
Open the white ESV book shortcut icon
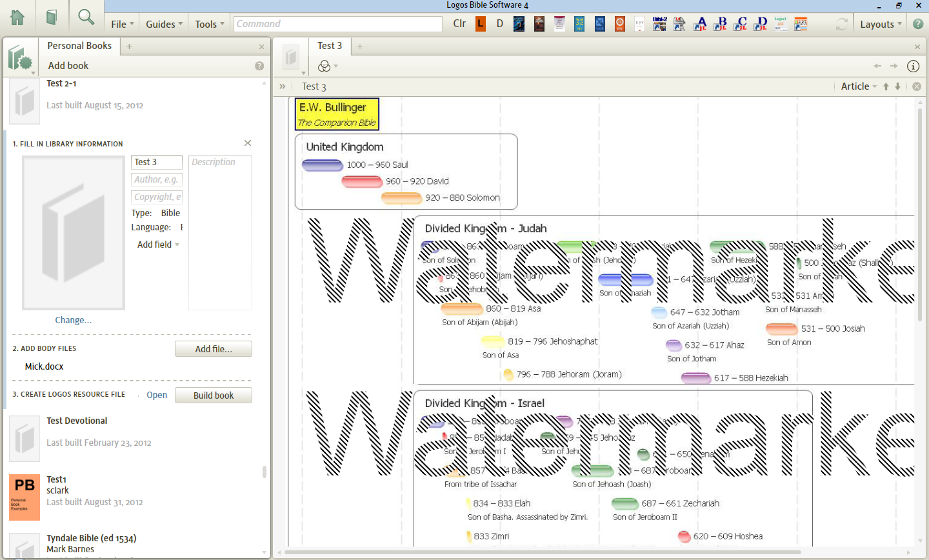tap(639, 24)
